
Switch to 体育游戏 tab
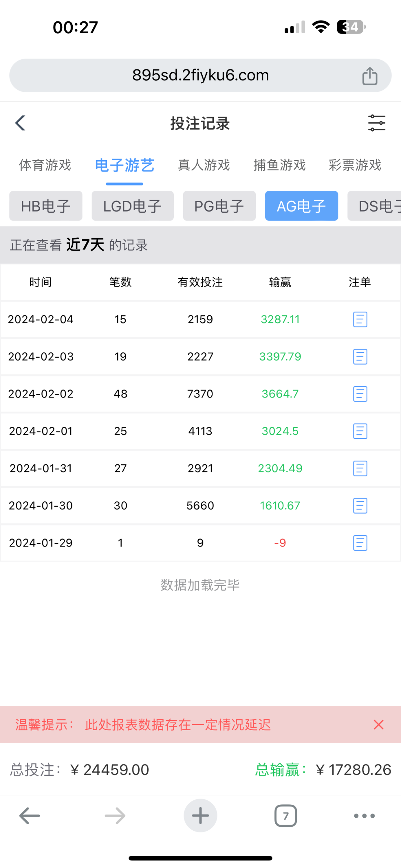[45, 165]
